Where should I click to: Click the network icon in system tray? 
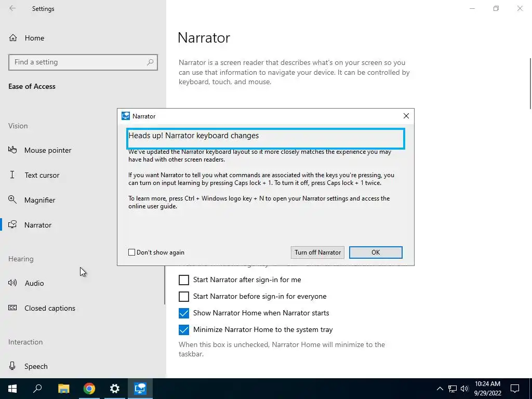pyautogui.click(x=453, y=389)
